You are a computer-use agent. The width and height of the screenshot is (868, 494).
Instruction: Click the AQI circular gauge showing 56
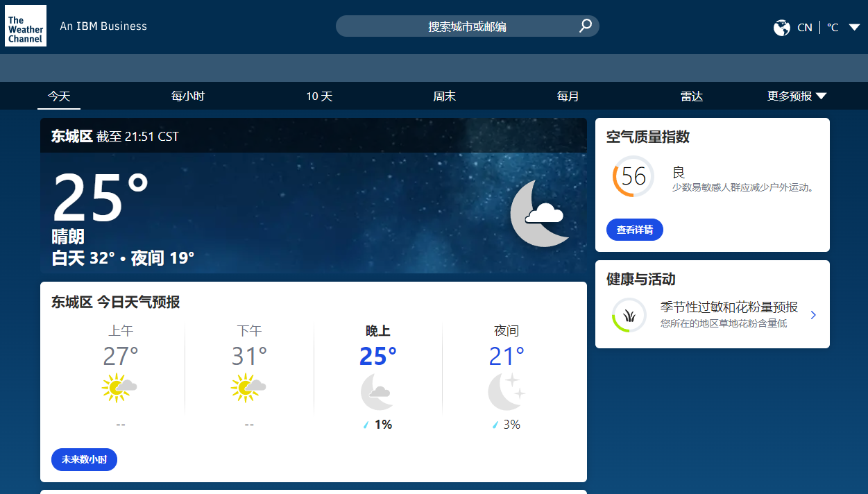632,177
